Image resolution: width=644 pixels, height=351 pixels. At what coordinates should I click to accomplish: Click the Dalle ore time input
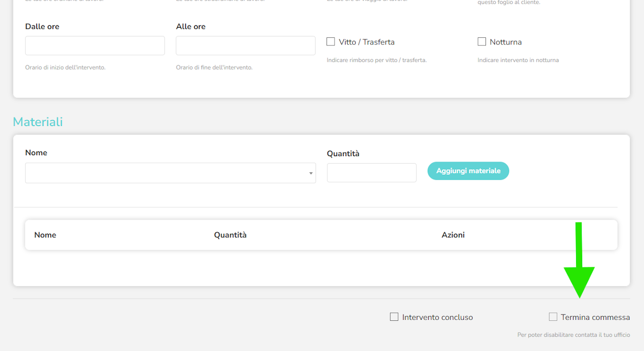[95, 46]
